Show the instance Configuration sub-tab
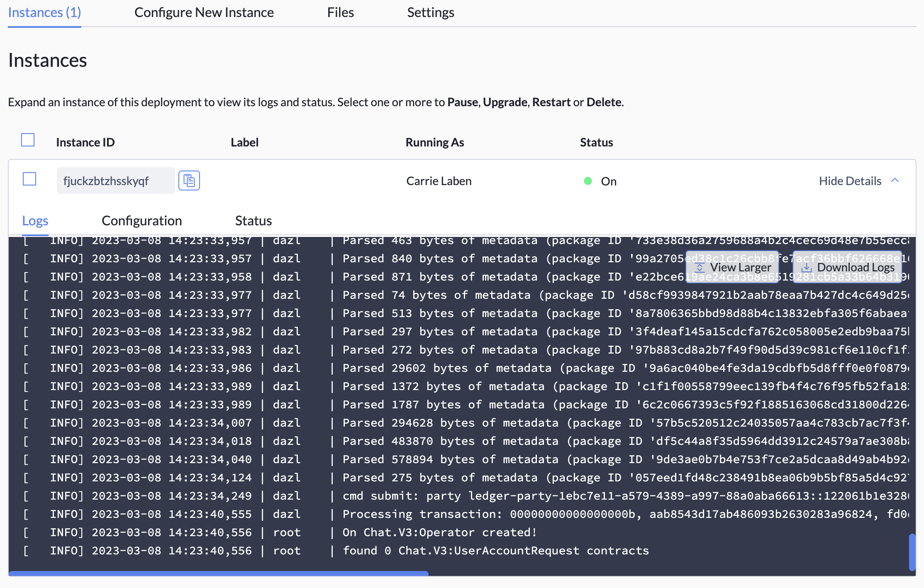924x588 pixels. (141, 220)
